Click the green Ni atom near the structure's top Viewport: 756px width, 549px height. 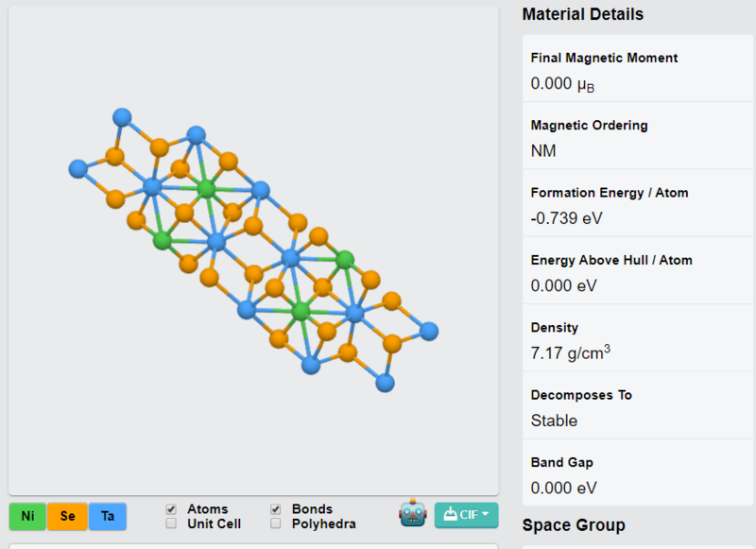[206, 189]
